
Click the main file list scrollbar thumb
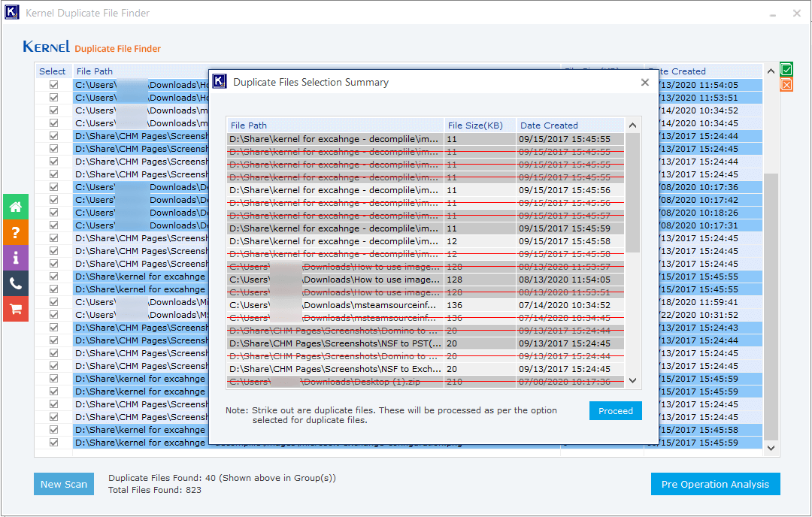click(x=771, y=307)
